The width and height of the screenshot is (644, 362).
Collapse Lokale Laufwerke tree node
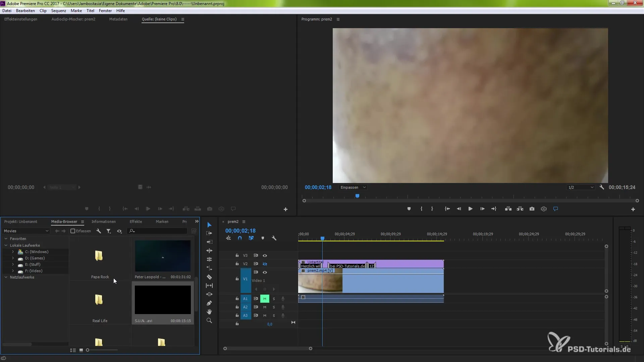pyautogui.click(x=6, y=245)
